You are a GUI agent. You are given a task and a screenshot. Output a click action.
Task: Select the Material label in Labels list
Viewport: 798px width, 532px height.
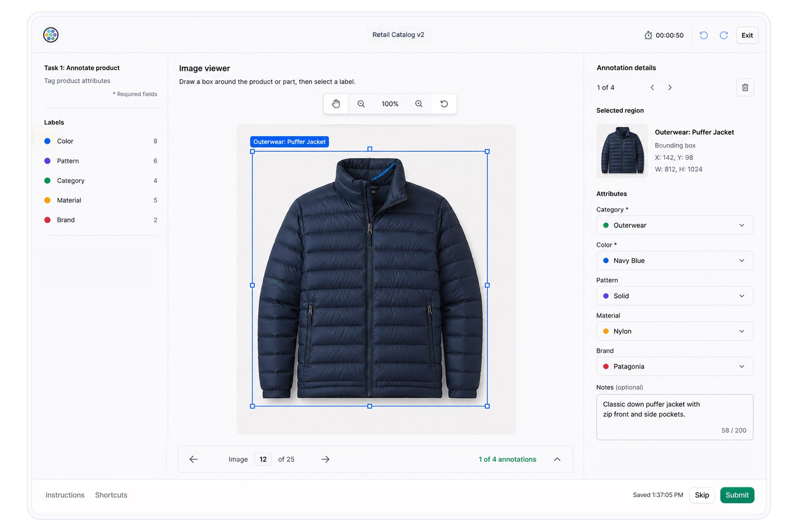click(101, 200)
